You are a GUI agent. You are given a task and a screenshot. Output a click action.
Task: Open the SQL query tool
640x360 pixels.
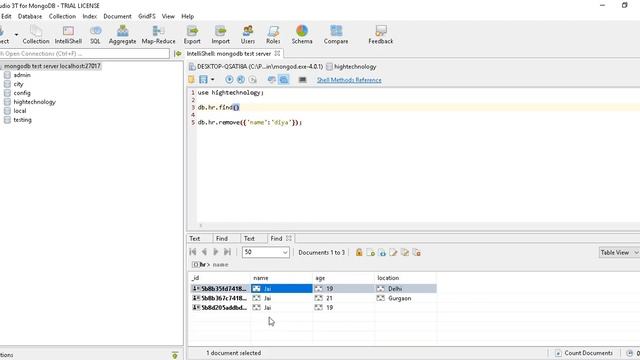95,35
